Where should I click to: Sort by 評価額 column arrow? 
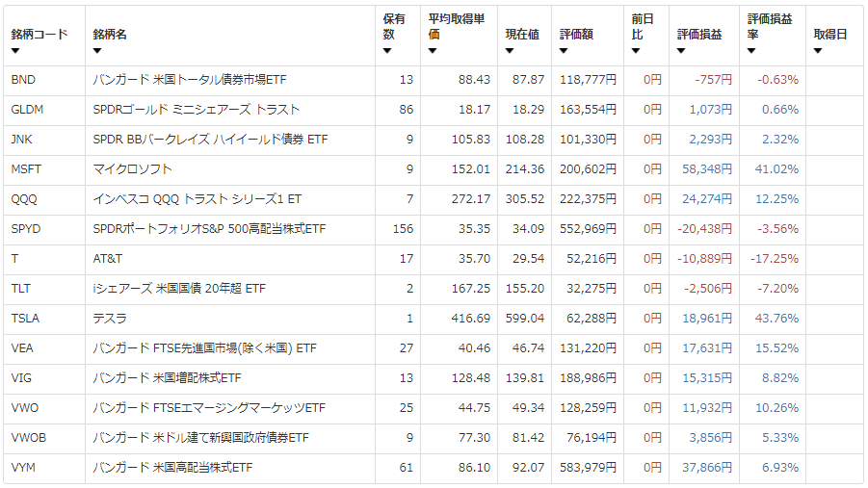point(564,51)
